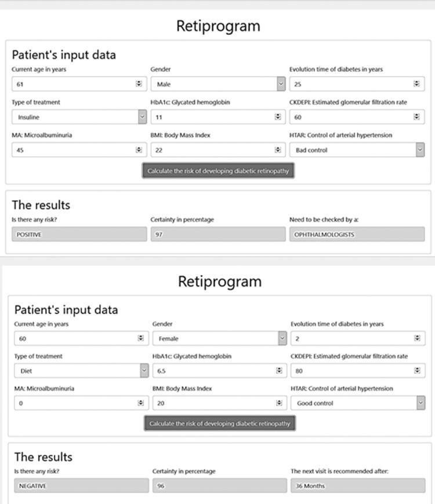Click the next visit field showing 36 Months
This screenshot has width=435, height=504.
coord(357,485)
